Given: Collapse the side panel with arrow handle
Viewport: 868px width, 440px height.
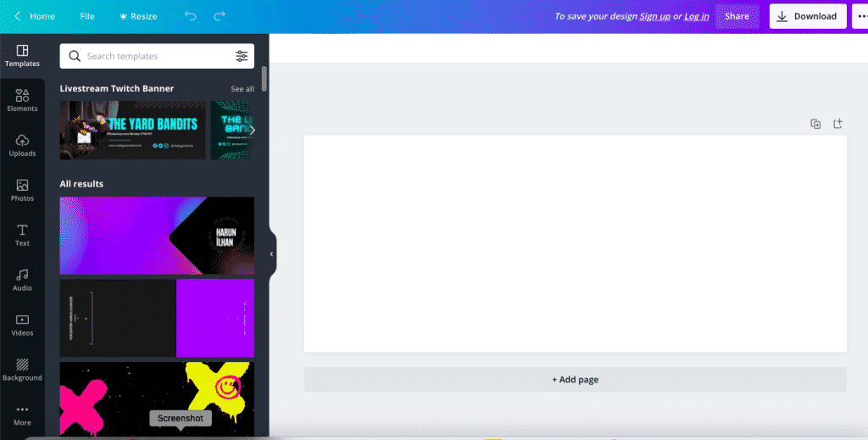Looking at the screenshot, I should [x=272, y=254].
